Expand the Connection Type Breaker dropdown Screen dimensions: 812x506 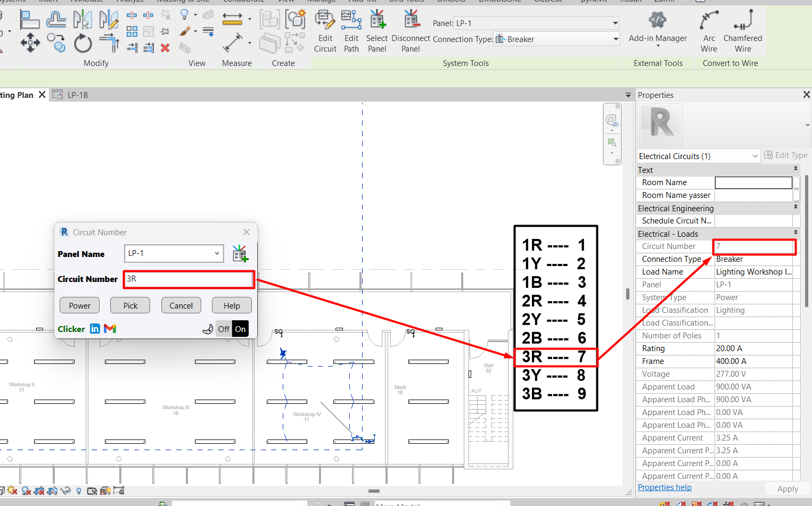(x=616, y=39)
